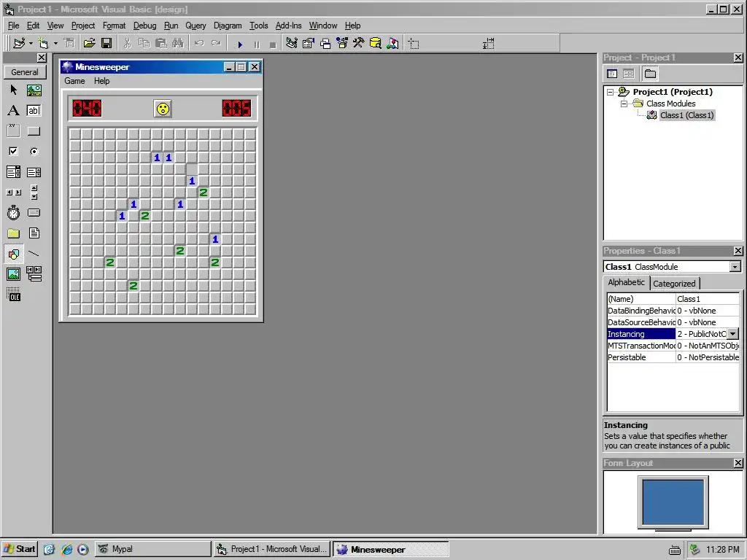
Task: Select the CommandButton control tool
Action: [34, 131]
